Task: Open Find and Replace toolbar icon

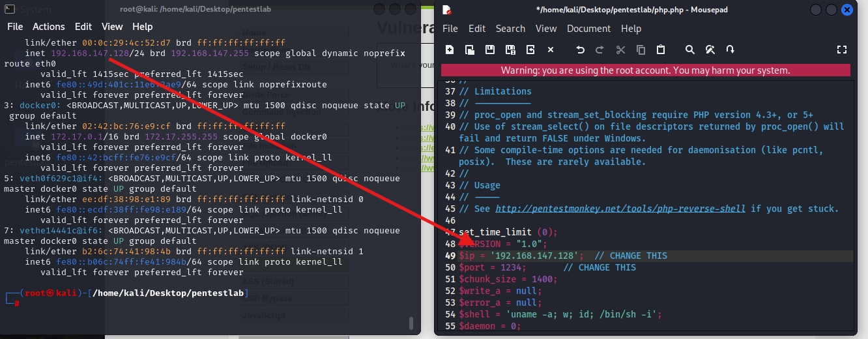Action: pyautogui.click(x=710, y=50)
